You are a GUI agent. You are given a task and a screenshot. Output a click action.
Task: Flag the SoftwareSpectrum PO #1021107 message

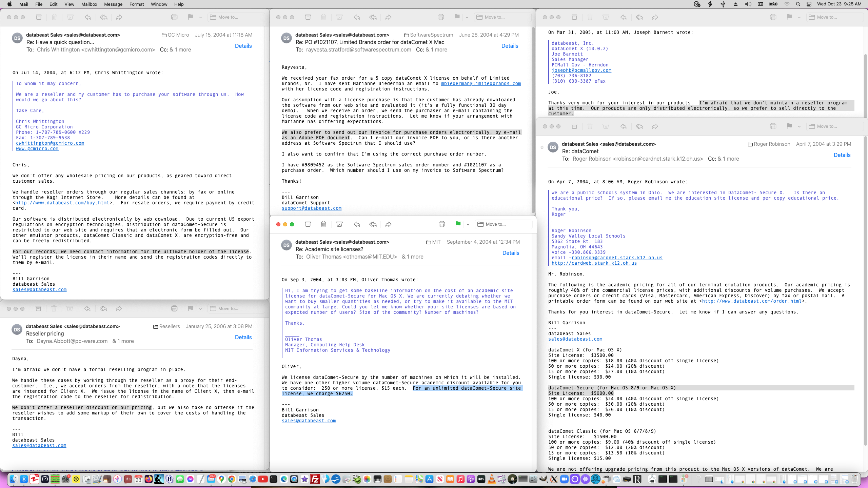[457, 17]
